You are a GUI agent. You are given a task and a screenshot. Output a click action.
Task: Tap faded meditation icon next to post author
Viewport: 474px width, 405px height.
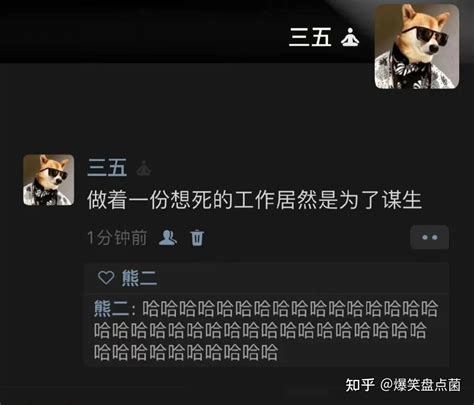[144, 168]
